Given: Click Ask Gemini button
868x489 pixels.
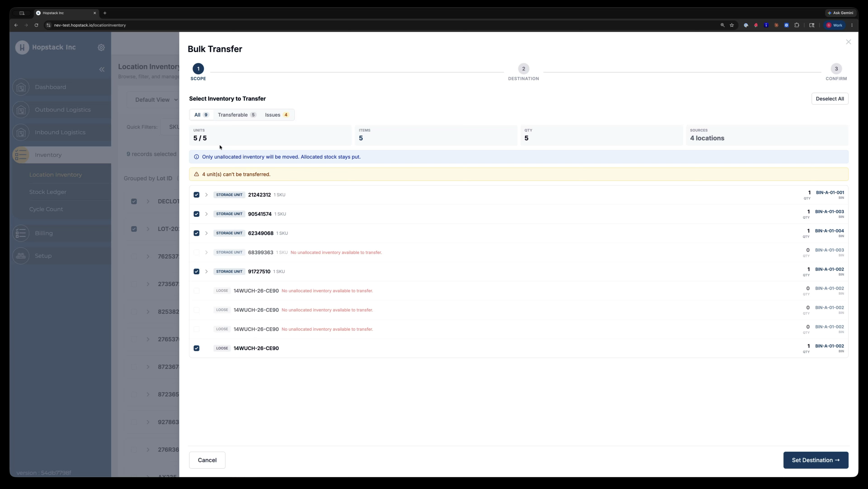Looking at the screenshot, I should [840, 13].
